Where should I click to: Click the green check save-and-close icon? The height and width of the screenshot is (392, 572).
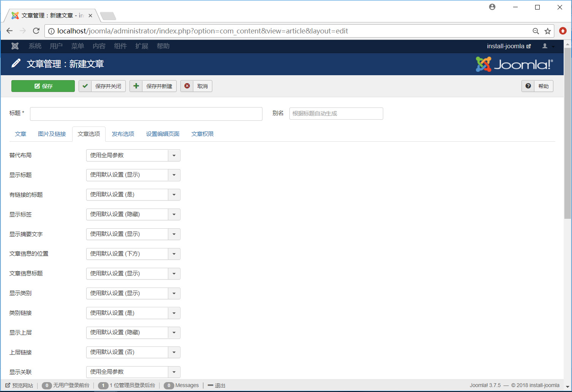pos(85,86)
